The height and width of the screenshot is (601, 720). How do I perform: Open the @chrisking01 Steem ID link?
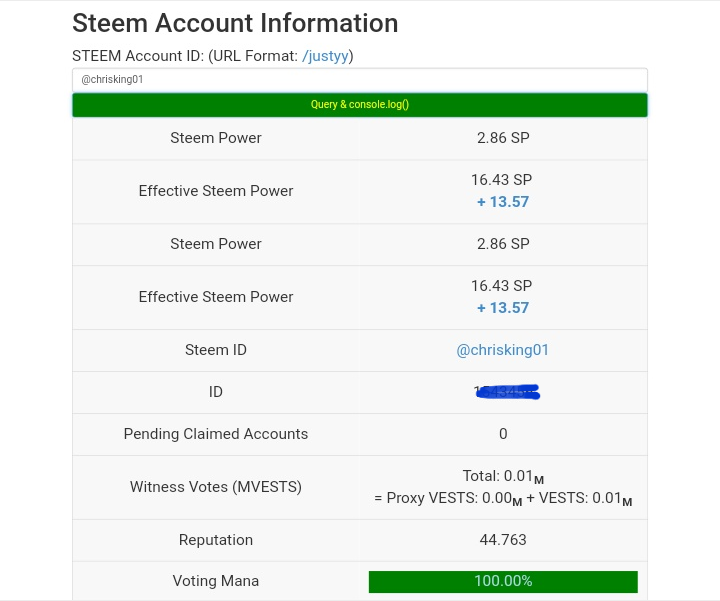tap(503, 350)
